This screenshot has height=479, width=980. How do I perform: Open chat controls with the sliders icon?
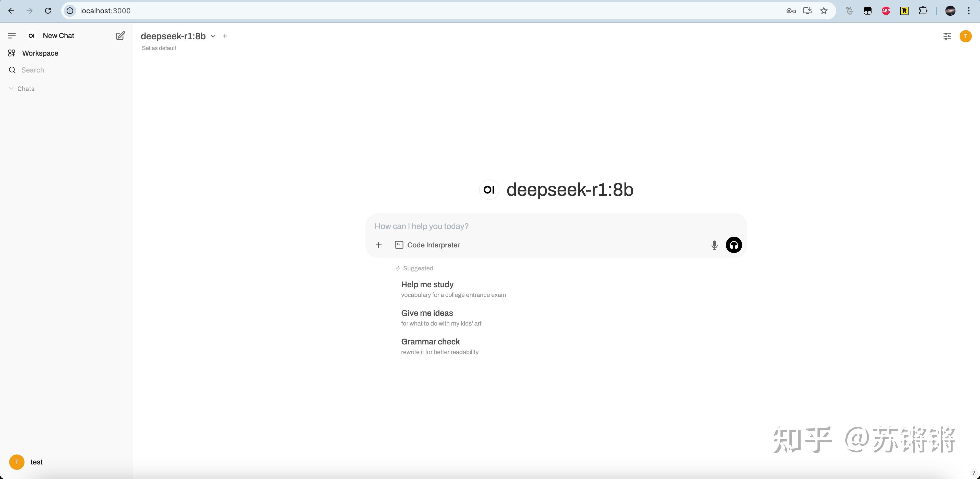click(x=947, y=36)
